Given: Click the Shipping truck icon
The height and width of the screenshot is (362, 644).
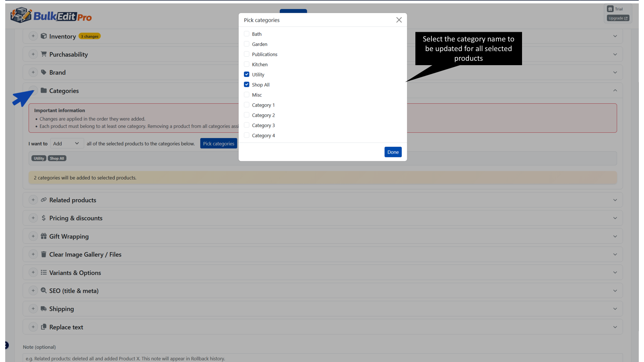Looking at the screenshot, I should (x=43, y=309).
